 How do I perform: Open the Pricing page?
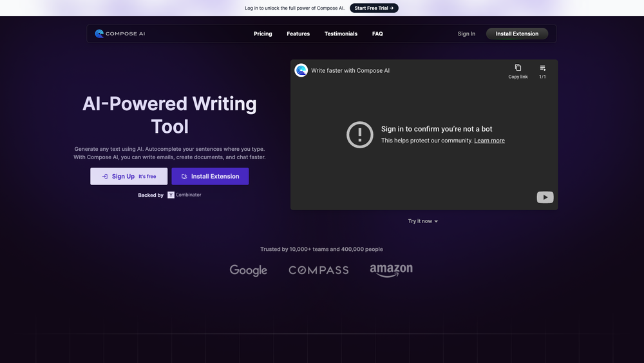(x=263, y=34)
